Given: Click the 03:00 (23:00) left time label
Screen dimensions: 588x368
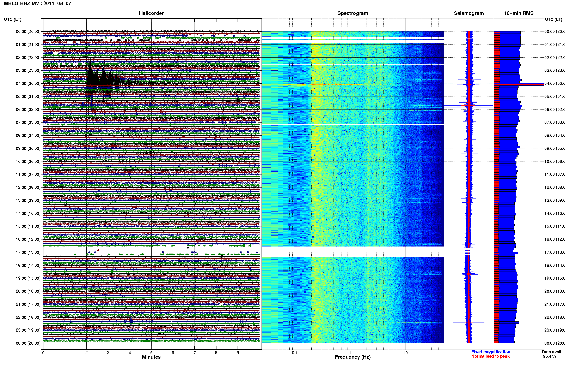Looking at the screenshot, I should coord(28,70).
